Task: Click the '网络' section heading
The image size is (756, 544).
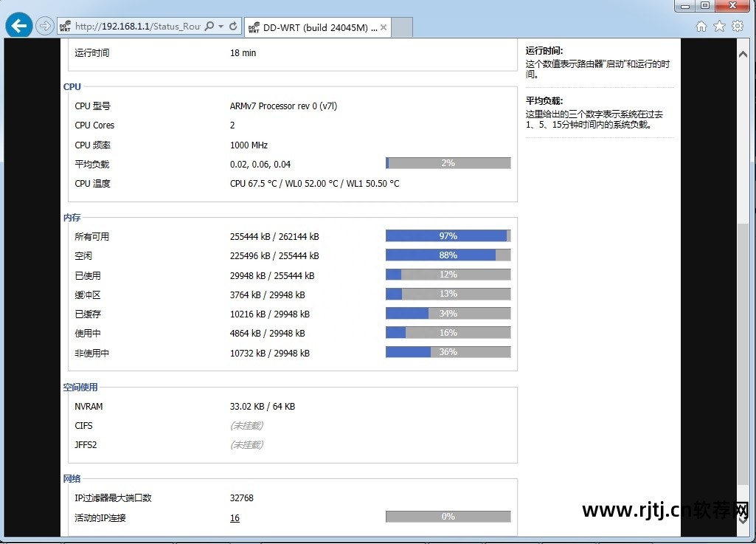Action: coord(72,479)
